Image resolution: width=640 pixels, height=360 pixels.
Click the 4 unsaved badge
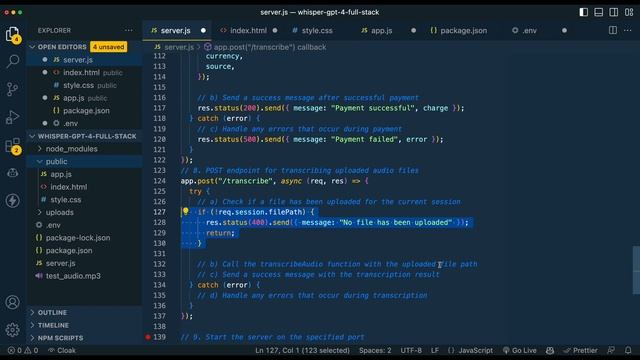click(109, 47)
